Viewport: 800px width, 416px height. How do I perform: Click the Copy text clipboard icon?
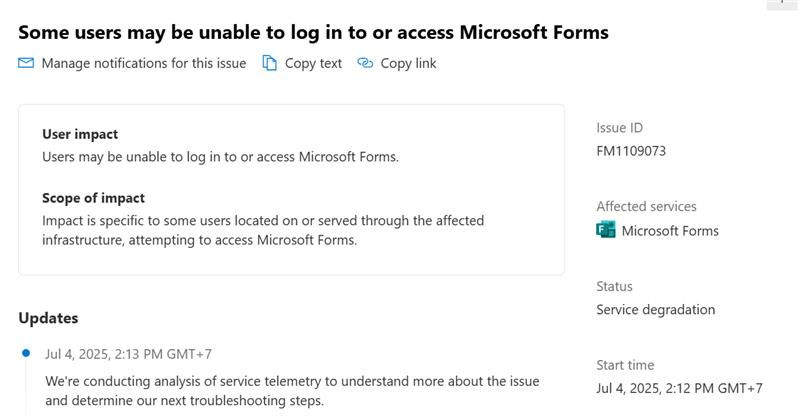(x=270, y=63)
